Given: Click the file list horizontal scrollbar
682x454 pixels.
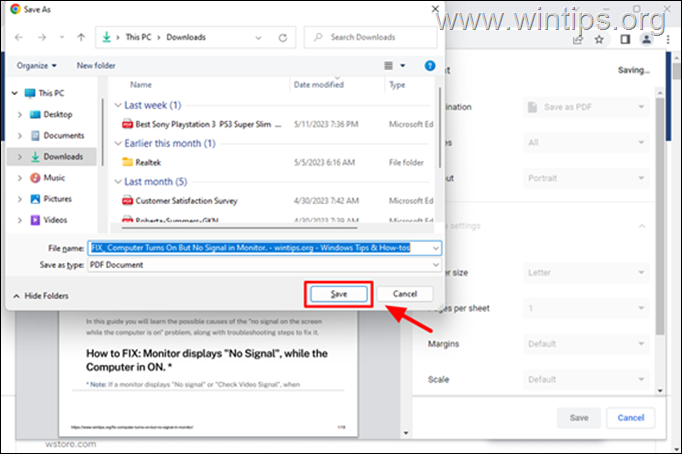Looking at the screenshot, I should click(x=240, y=227).
